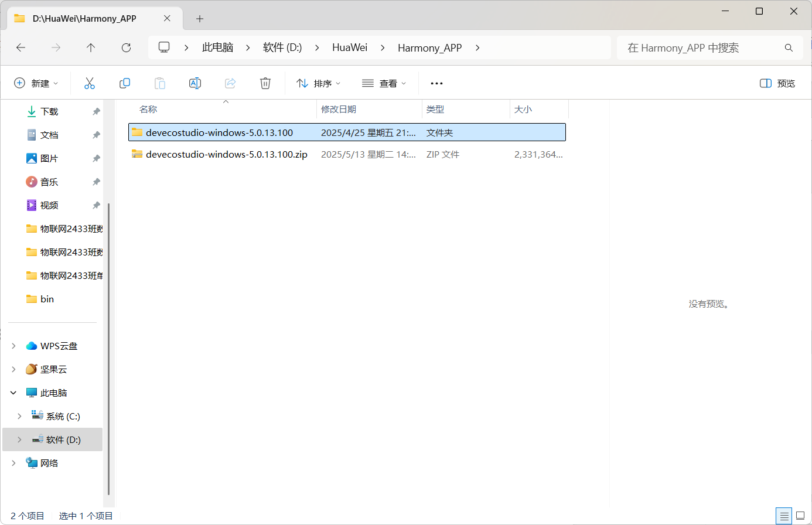
Task: Unpin 图片 using its pin icon
Action: point(96,158)
